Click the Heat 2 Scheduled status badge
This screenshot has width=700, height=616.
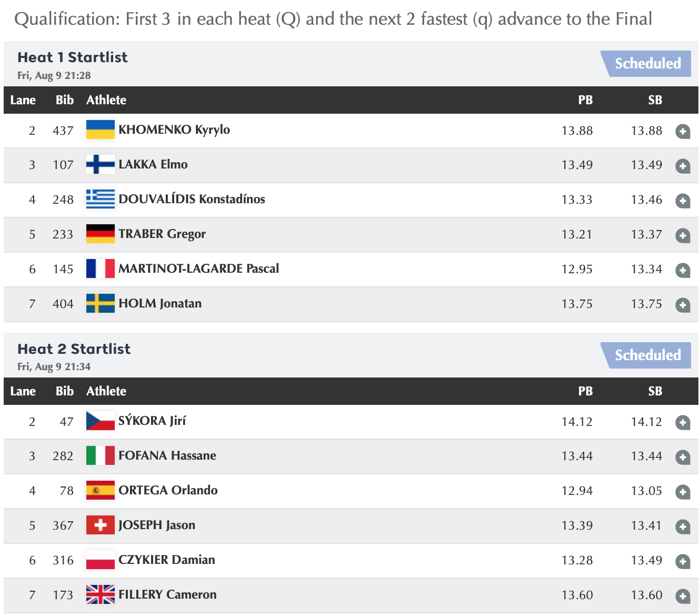pos(647,355)
